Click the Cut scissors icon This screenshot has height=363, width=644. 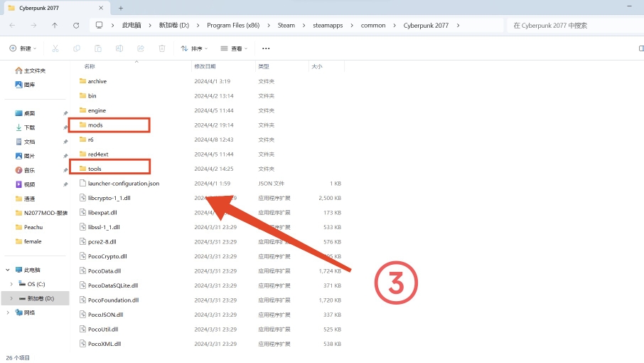[x=56, y=48]
